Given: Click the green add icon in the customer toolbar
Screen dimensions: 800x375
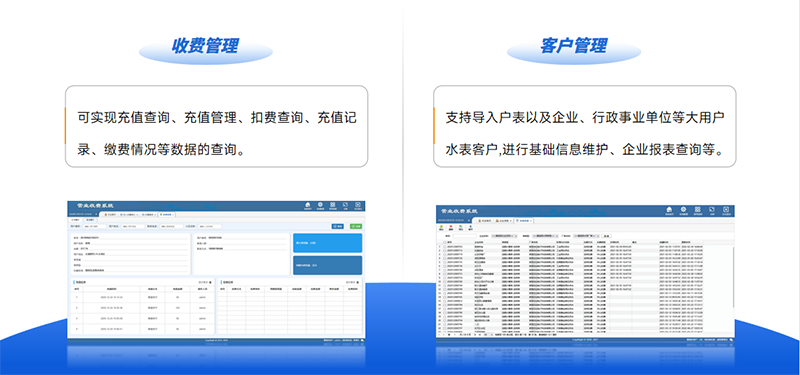Looking at the screenshot, I should 441,227.
